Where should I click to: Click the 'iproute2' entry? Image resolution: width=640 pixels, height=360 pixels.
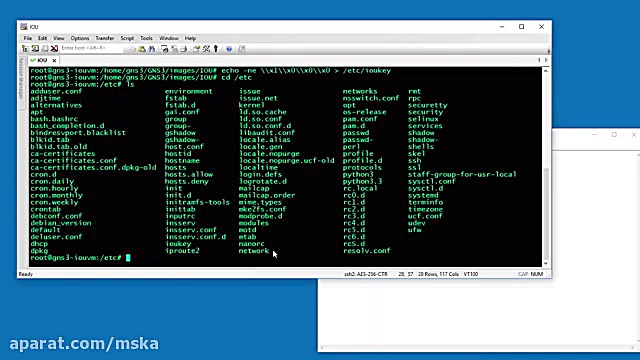tap(182, 251)
